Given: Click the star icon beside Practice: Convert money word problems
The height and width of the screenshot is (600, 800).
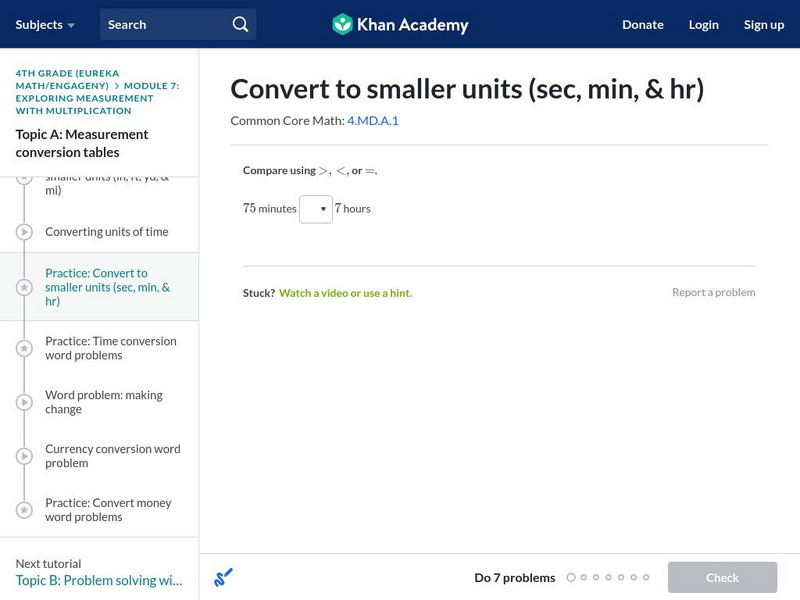Looking at the screenshot, I should [x=24, y=510].
